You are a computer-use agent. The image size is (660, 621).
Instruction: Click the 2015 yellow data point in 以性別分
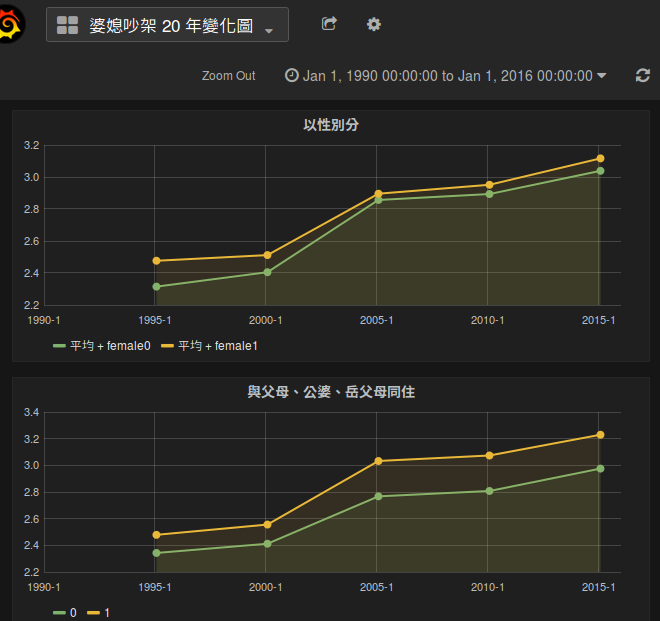[600, 158]
